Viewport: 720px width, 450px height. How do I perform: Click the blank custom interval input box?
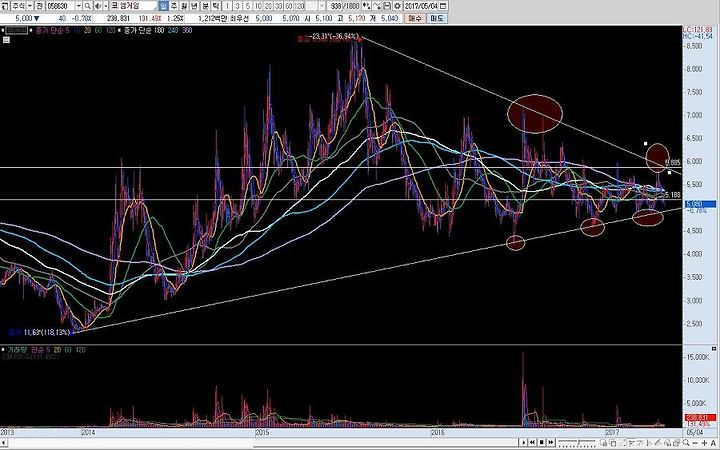(312, 6)
